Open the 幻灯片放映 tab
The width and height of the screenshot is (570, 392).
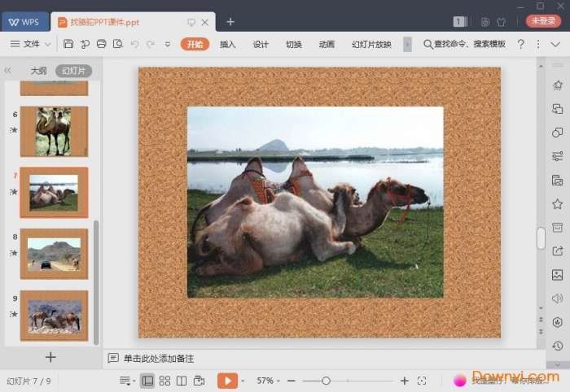(371, 44)
